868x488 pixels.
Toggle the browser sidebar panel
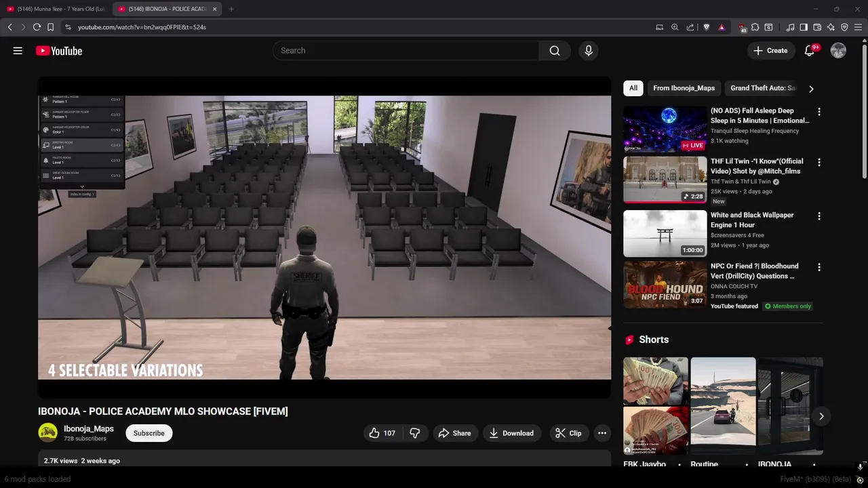click(x=804, y=27)
